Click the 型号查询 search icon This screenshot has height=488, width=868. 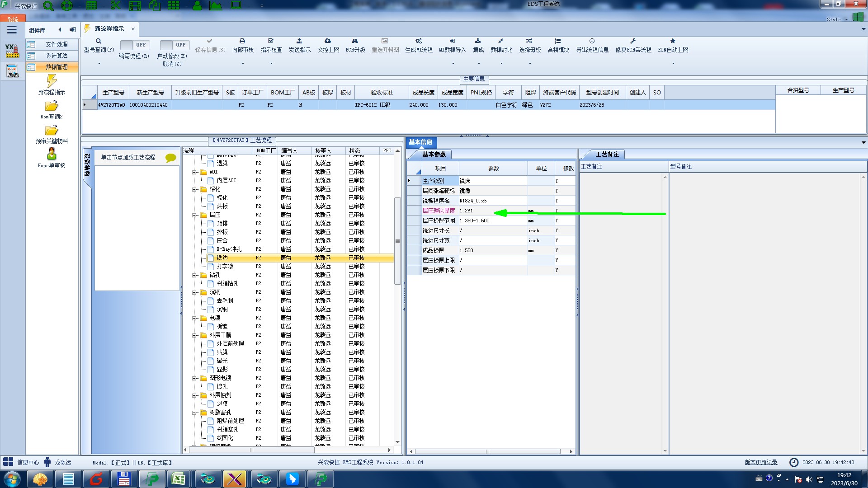click(x=98, y=41)
